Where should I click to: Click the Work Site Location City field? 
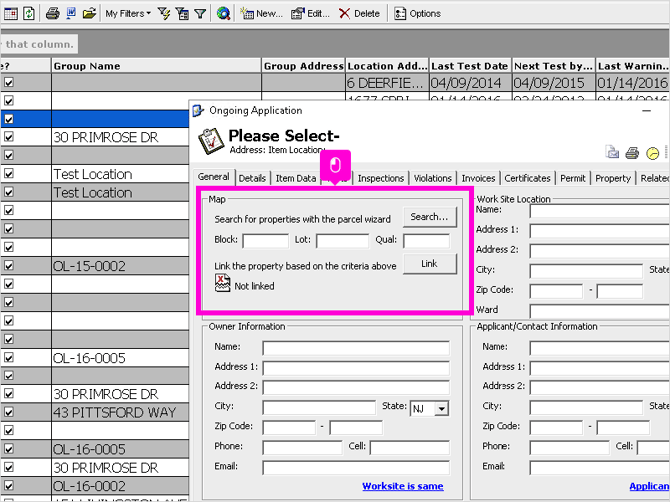pos(586,271)
